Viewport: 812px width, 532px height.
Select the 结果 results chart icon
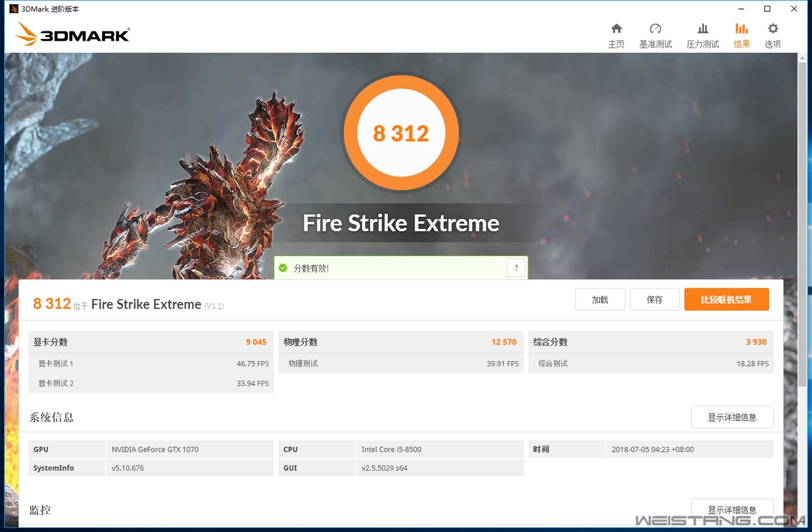(x=741, y=29)
